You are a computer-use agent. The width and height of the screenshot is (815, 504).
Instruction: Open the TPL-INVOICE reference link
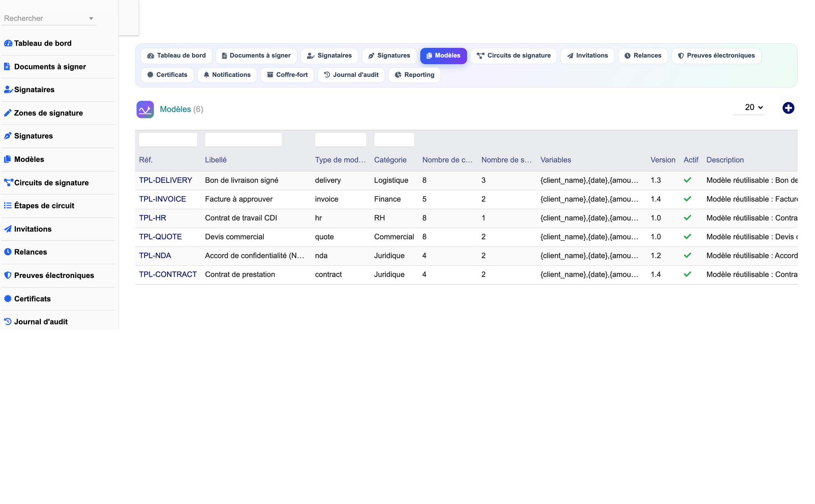[x=162, y=199]
